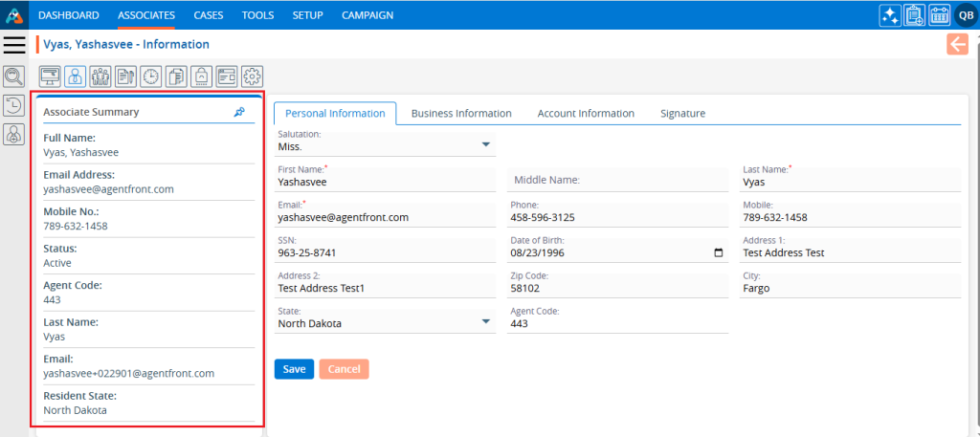Click the Save button
The width and height of the screenshot is (980, 437).
(x=294, y=369)
